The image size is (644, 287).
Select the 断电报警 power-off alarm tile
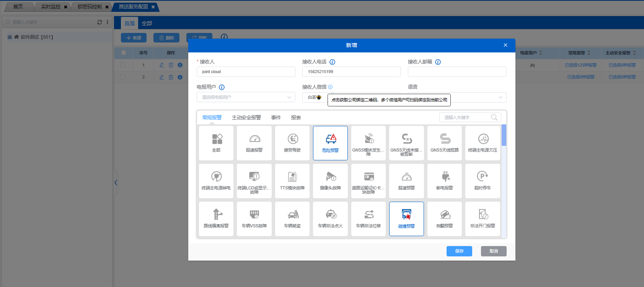[445, 181]
